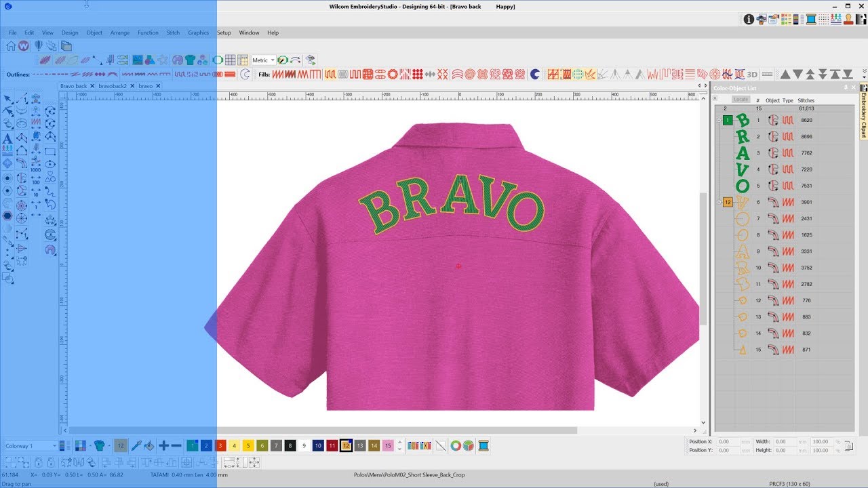Viewport: 868px width, 488px height.
Task: Open the Window menu
Action: [249, 33]
